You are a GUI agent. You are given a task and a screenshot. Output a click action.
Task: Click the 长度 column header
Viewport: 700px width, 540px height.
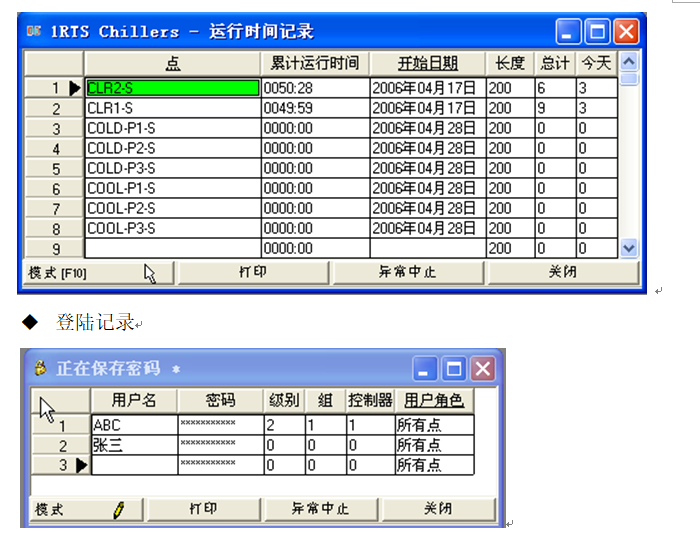click(510, 64)
